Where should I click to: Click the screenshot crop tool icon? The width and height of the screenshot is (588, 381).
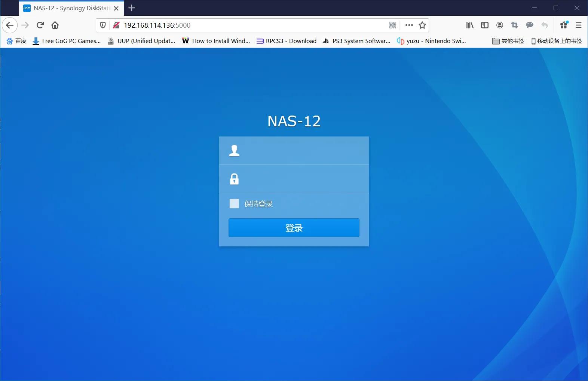pyautogui.click(x=515, y=25)
